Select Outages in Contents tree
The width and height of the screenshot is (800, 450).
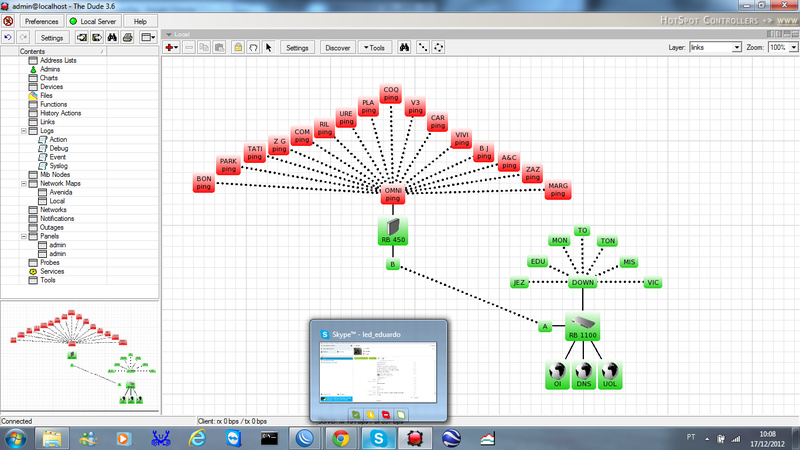coord(52,228)
